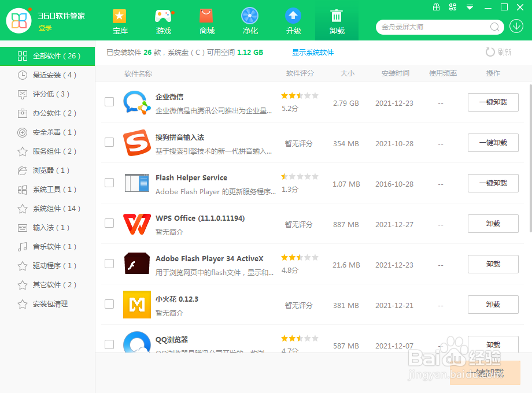Tick the 小火花 checkbox
The image size is (532, 393).
[x=109, y=304]
